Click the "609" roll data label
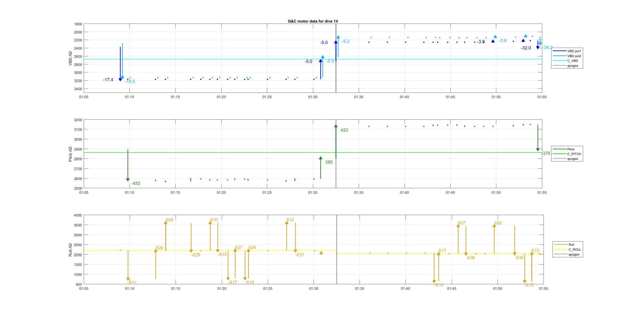 [169, 220]
